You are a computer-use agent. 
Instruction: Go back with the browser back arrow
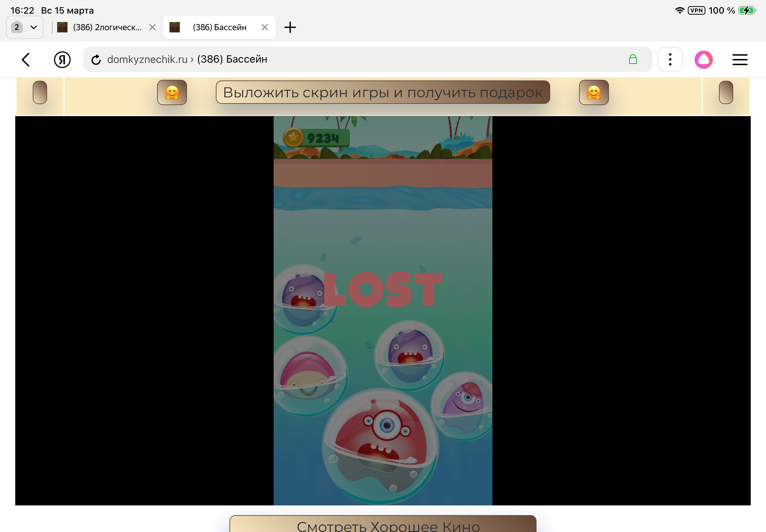click(x=26, y=60)
